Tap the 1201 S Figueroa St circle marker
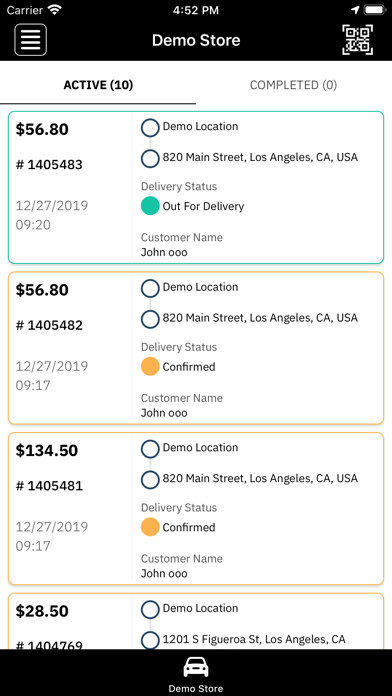The width and height of the screenshot is (392, 696). [150, 641]
